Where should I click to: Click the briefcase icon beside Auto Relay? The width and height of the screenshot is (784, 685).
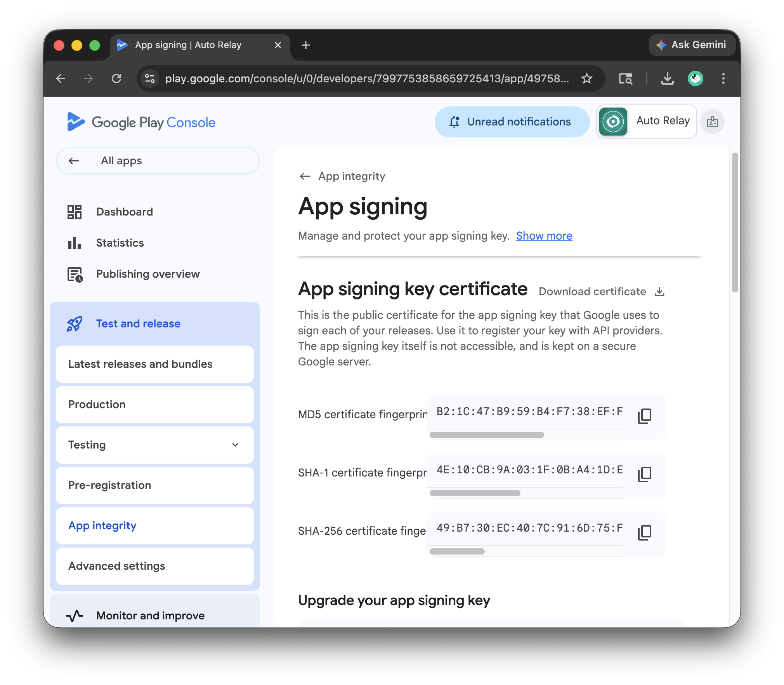(x=713, y=122)
